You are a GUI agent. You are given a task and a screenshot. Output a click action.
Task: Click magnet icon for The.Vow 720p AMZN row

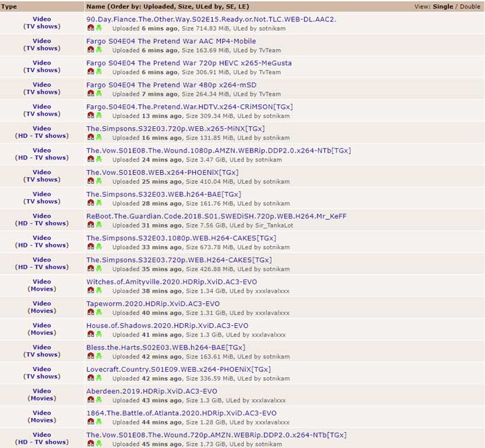point(91,444)
